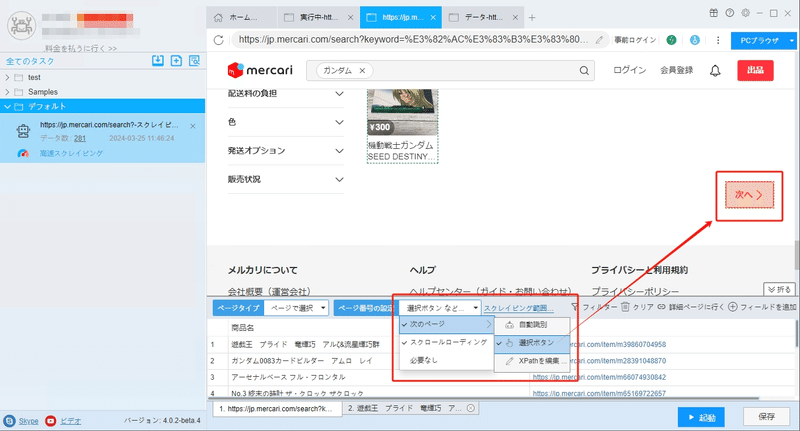Screen dimensions: 800x431
Task: Click the import task icon beside 全てのタスク
Action: (x=158, y=61)
